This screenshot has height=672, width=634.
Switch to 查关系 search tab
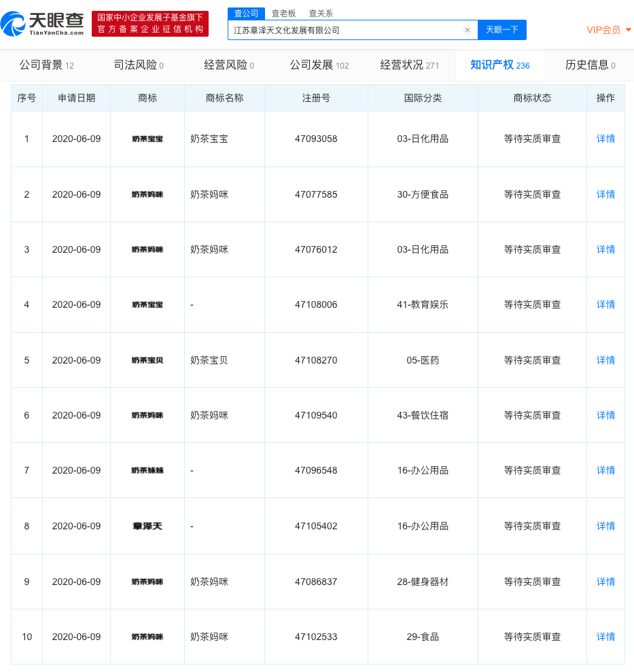pos(321,13)
